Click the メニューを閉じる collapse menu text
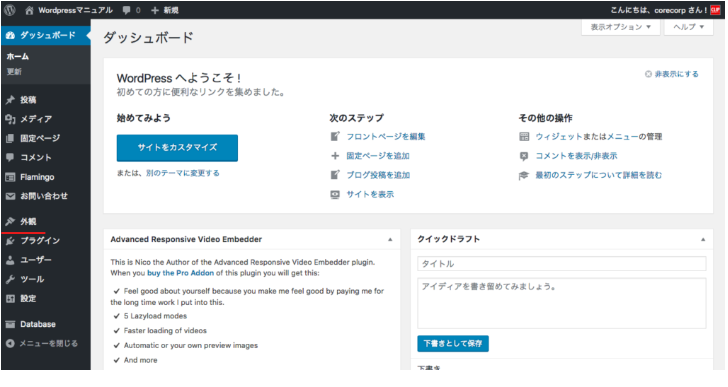728x387 pixels. tap(48, 343)
